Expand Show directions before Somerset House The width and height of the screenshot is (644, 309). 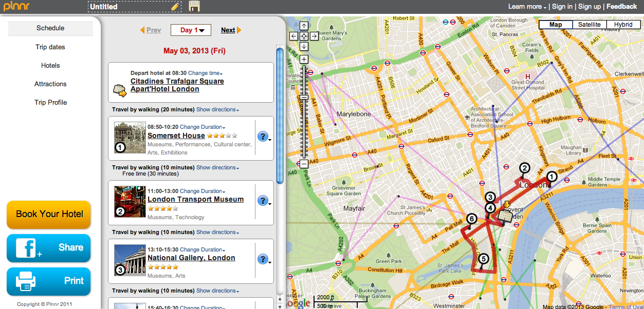point(218,109)
